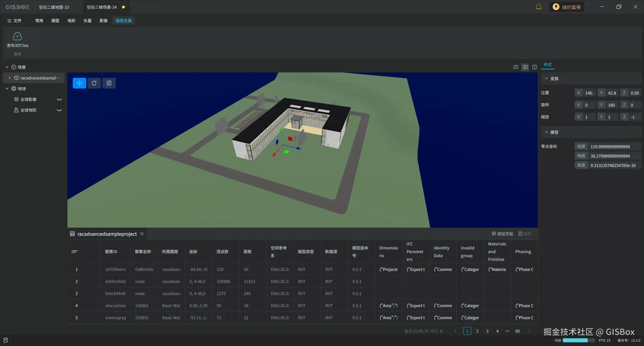
Task: Go to last page 60
Action: 518,331
